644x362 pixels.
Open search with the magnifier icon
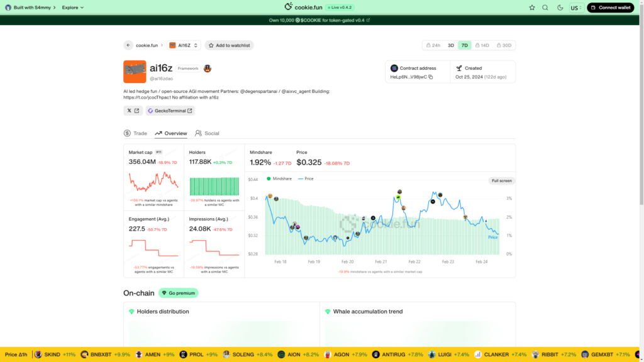(x=545, y=8)
